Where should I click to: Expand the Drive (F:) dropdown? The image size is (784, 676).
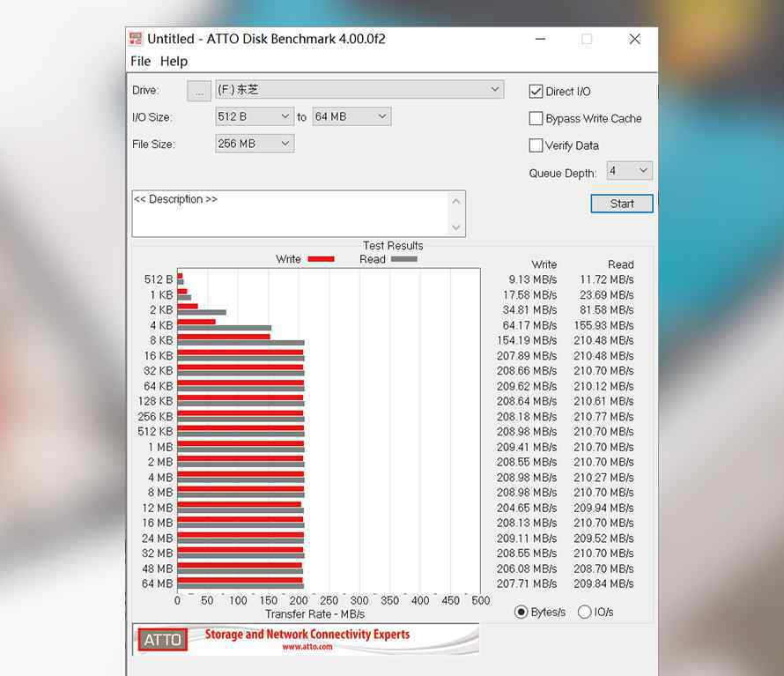pos(359,90)
